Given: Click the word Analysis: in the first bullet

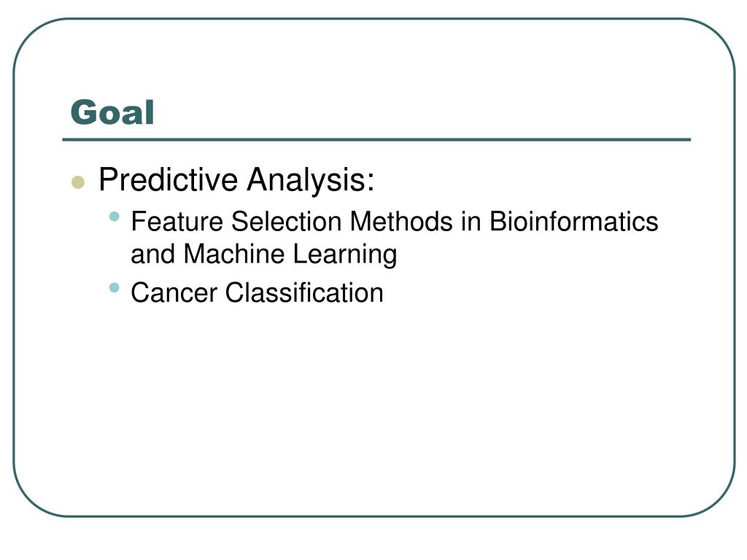Looking at the screenshot, I should tap(311, 181).
